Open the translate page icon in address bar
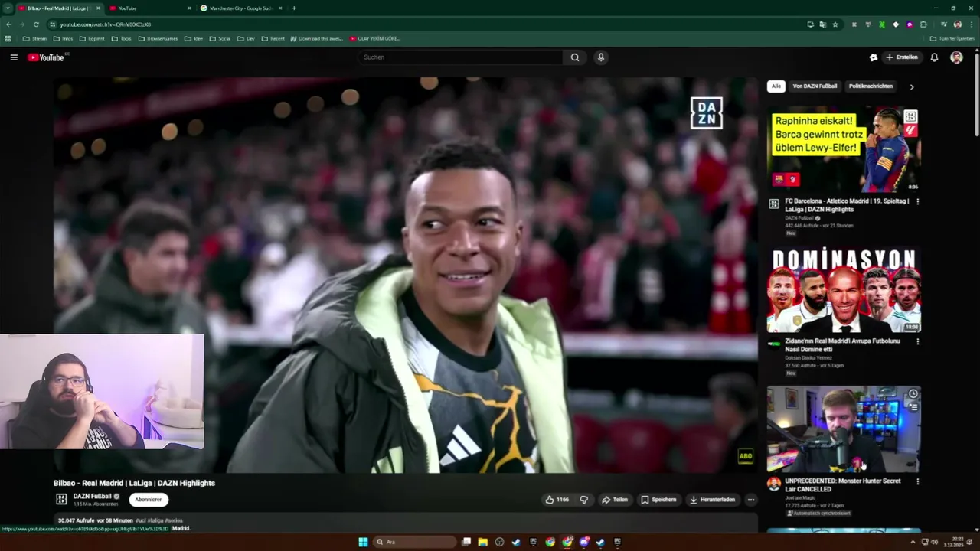This screenshot has height=551, width=980. pyautogui.click(x=823, y=24)
